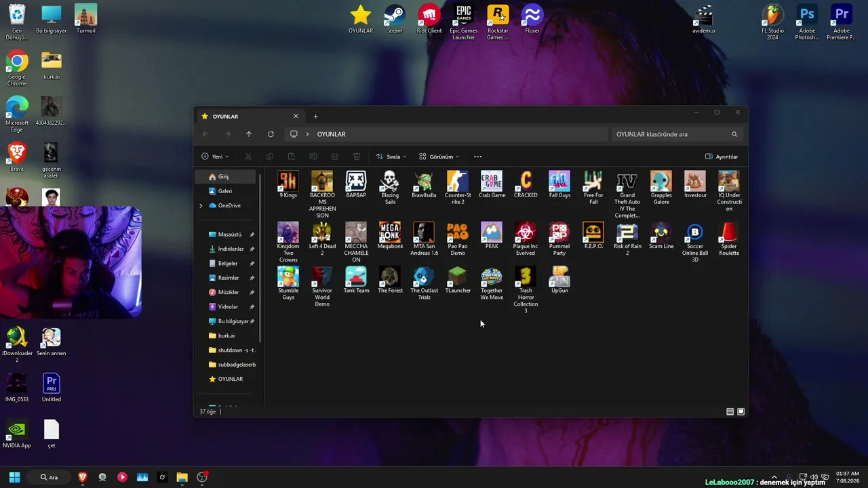Open Brawlhalla in the OYUNLAR folder

click(424, 184)
